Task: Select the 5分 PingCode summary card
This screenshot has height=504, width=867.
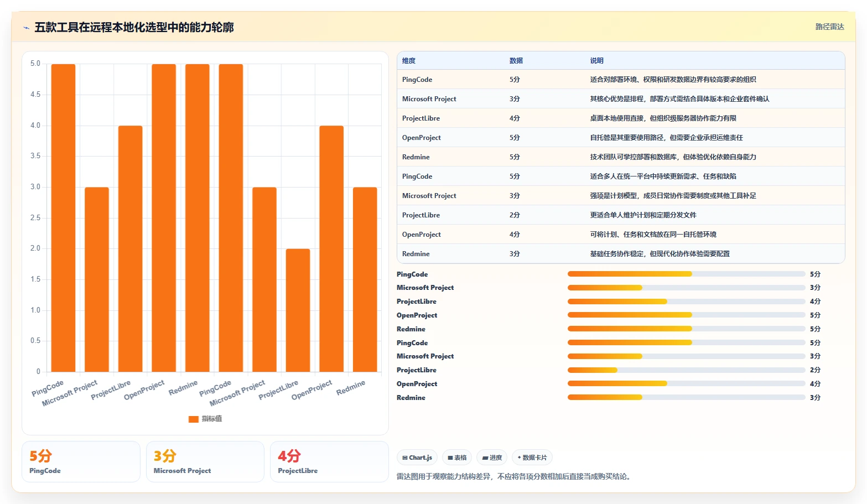Action: point(81,461)
